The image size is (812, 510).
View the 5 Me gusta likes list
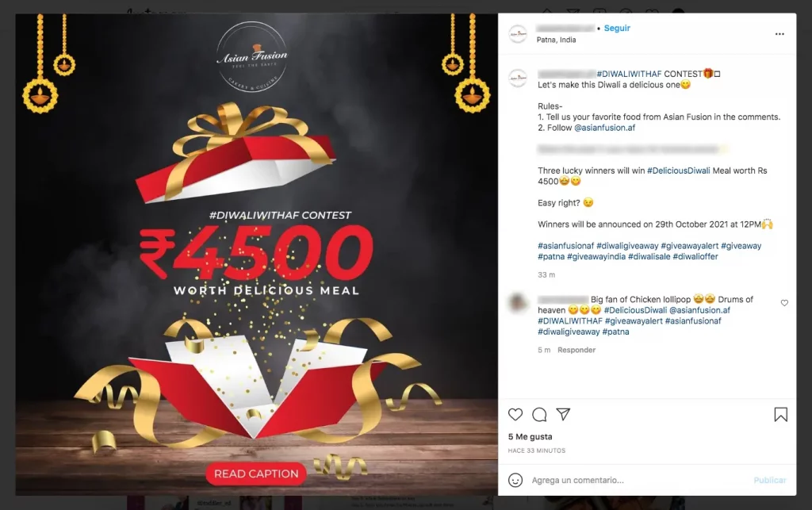point(530,436)
